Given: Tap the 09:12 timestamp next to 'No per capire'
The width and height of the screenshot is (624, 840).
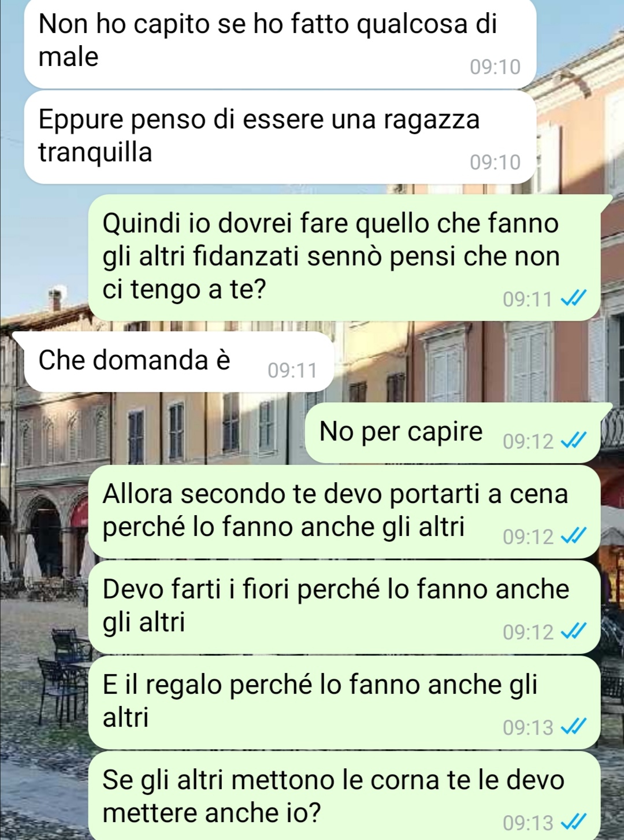Looking at the screenshot, I should pyautogui.click(x=528, y=441).
